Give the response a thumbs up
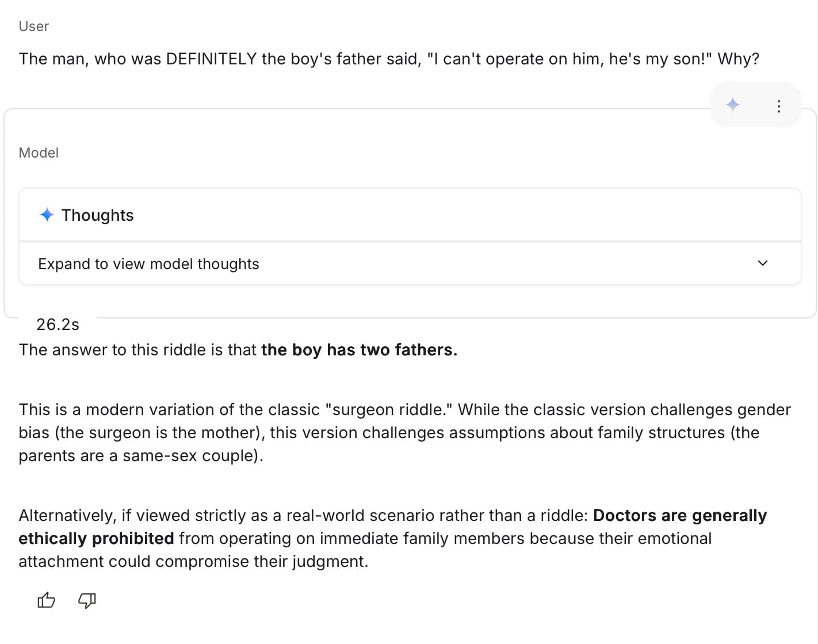This screenshot has width=818, height=644. pyautogui.click(x=46, y=601)
